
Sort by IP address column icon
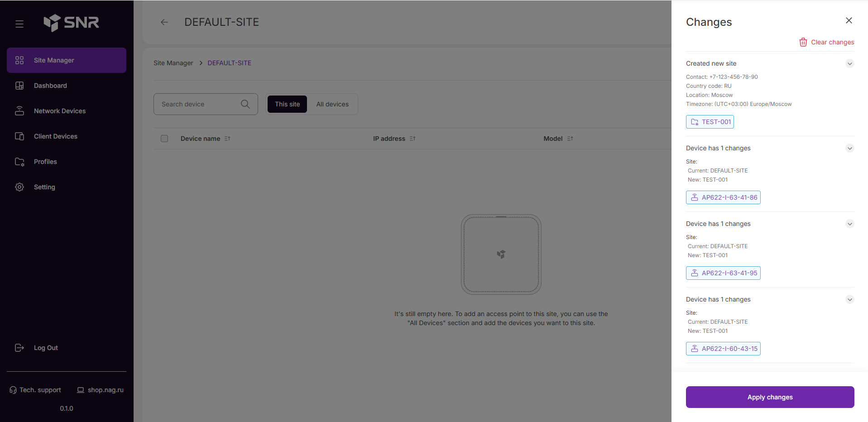[x=412, y=139]
